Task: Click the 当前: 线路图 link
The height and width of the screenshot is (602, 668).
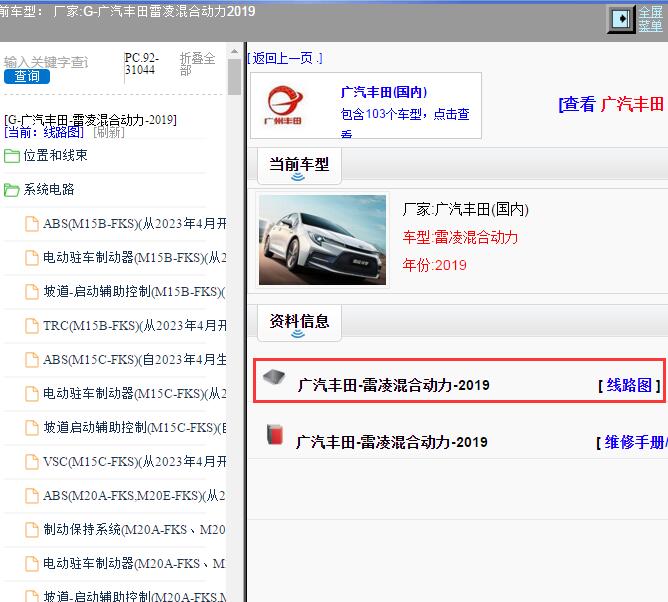Action: coord(44,132)
